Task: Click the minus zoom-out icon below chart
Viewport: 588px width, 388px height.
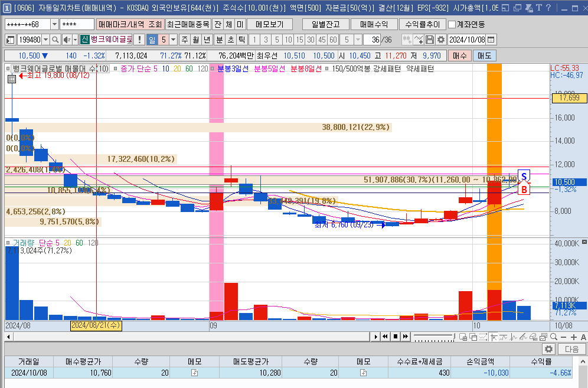Action: [563, 337]
